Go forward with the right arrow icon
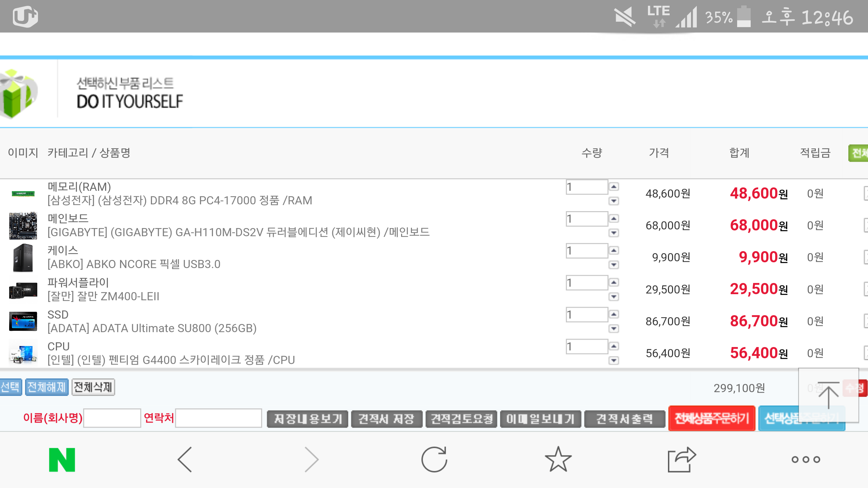The height and width of the screenshot is (488, 868). pyautogui.click(x=311, y=460)
